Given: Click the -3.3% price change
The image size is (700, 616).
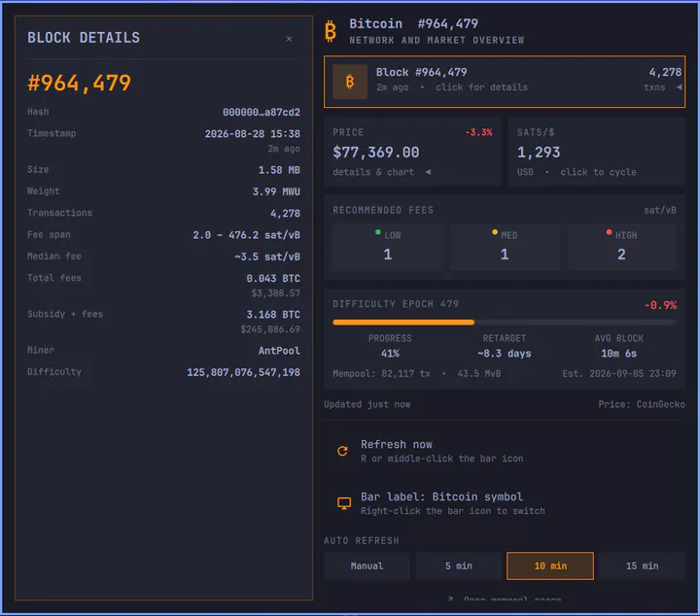Looking at the screenshot, I should point(478,132).
